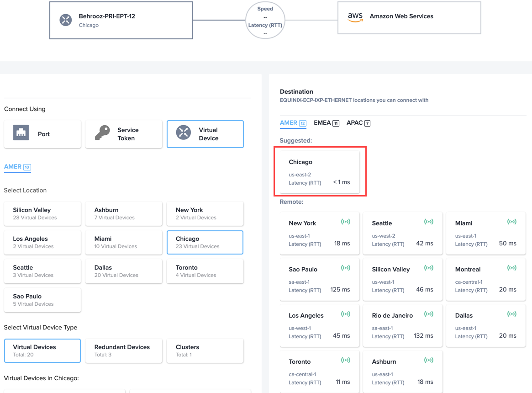This screenshot has height=393, width=532.
Task: Select the AMER 10 origin tab
Action: 17,167
